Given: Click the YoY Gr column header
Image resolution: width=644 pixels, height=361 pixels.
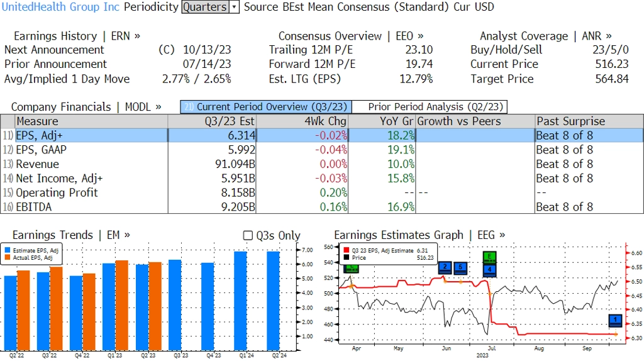Looking at the screenshot, I should [x=382, y=121].
